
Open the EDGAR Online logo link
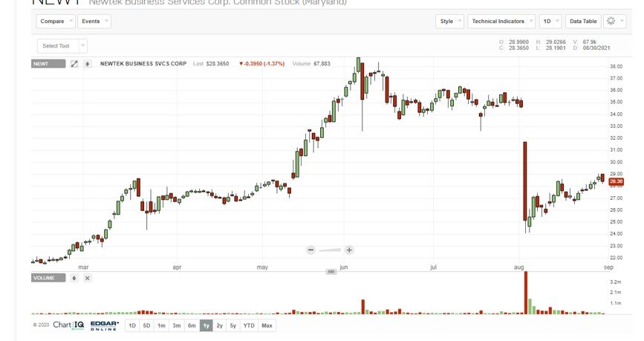point(104,325)
